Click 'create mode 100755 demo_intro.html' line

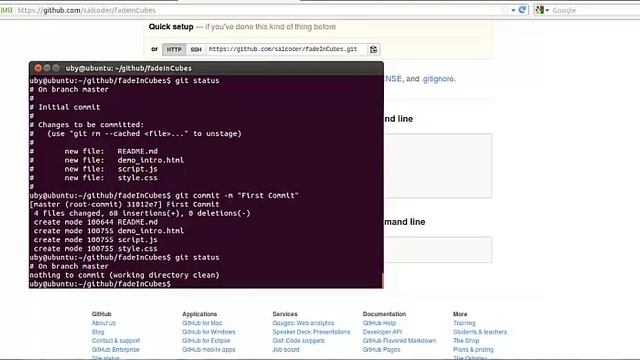109,231
